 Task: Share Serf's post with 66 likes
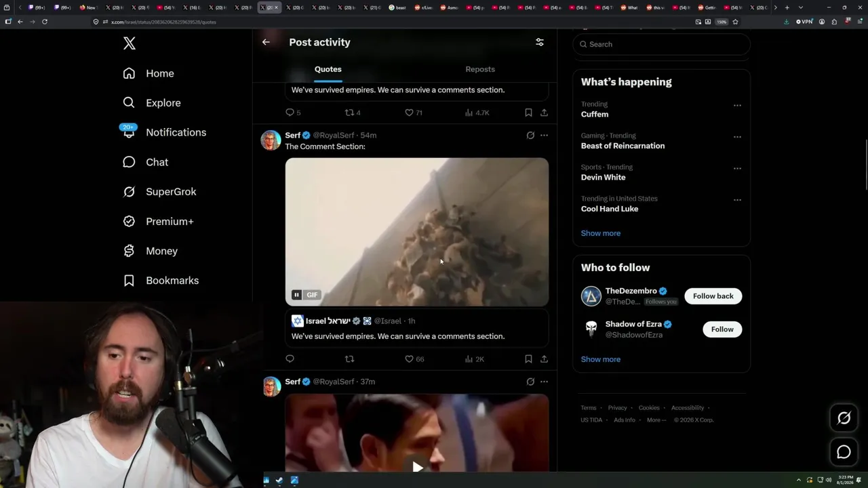(544, 359)
